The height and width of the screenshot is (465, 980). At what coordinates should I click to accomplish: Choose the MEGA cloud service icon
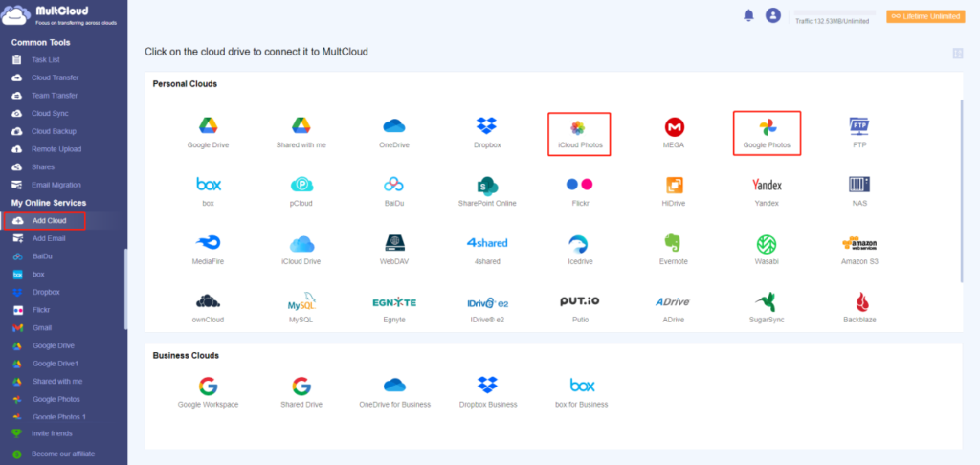pos(674,127)
